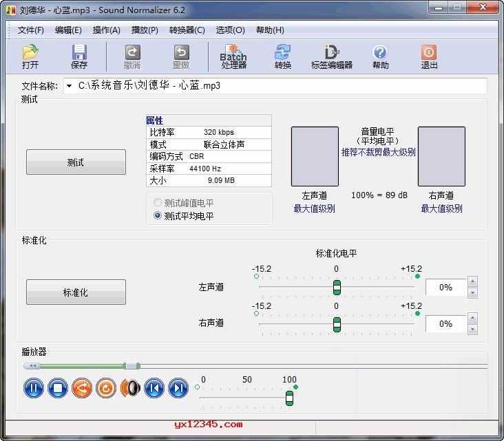Screen dimensions: 504x441
Task: Click the 左声道 normalization level slider handle
Action: [x=337, y=288]
